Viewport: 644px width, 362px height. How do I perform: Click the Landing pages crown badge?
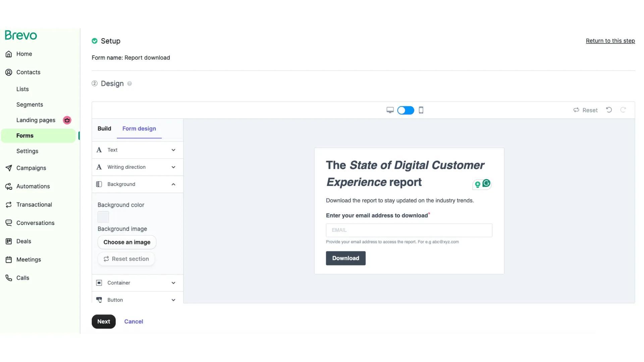pyautogui.click(x=67, y=120)
